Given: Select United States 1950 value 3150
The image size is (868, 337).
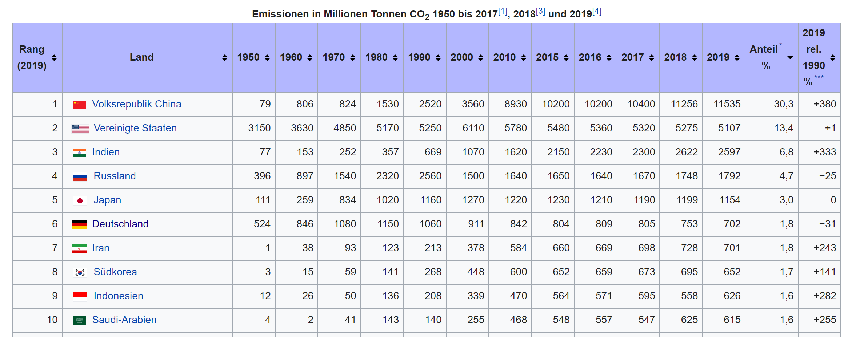Looking at the screenshot, I should tap(260, 128).
